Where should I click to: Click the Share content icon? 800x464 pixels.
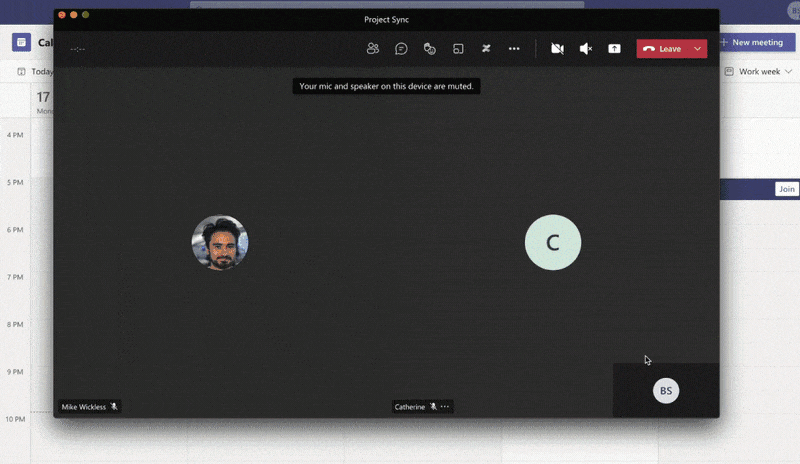(x=614, y=48)
